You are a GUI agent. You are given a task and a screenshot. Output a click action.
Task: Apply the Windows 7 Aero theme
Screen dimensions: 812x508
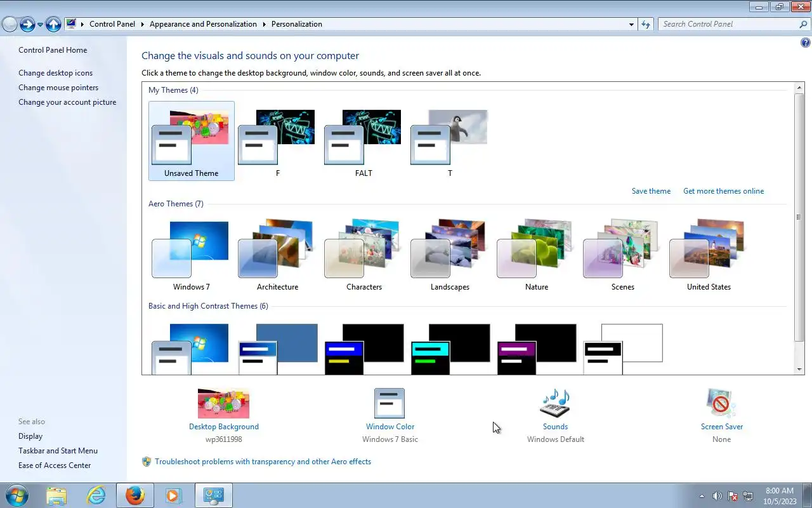point(191,255)
